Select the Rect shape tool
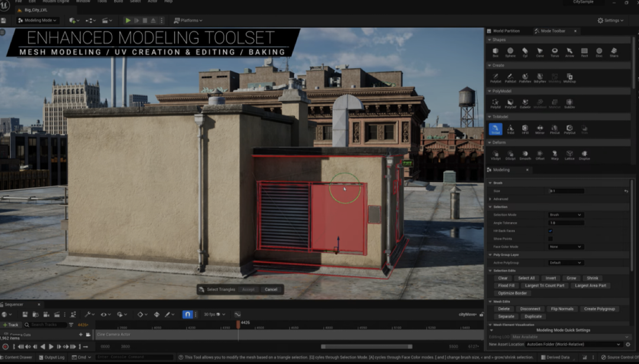 585,53
